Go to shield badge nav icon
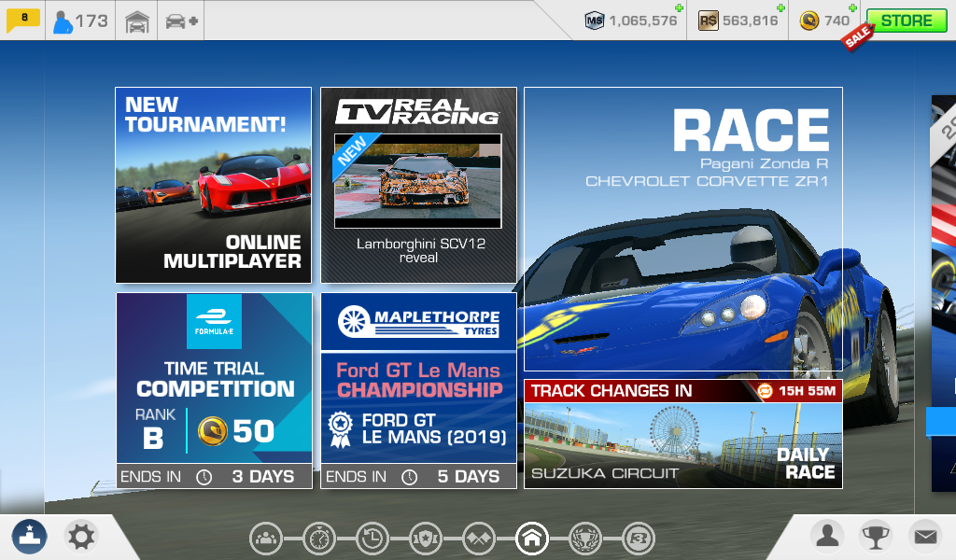956x560 pixels. tap(426, 539)
